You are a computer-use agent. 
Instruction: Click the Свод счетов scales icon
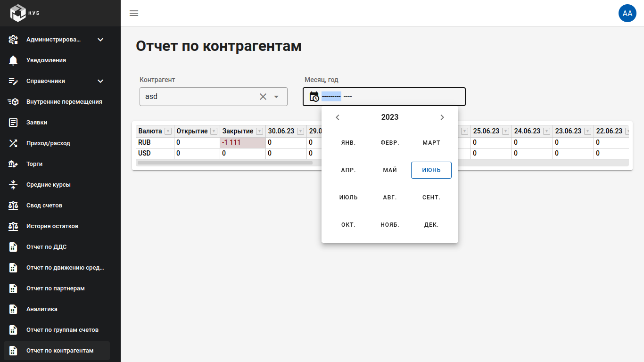click(x=13, y=206)
